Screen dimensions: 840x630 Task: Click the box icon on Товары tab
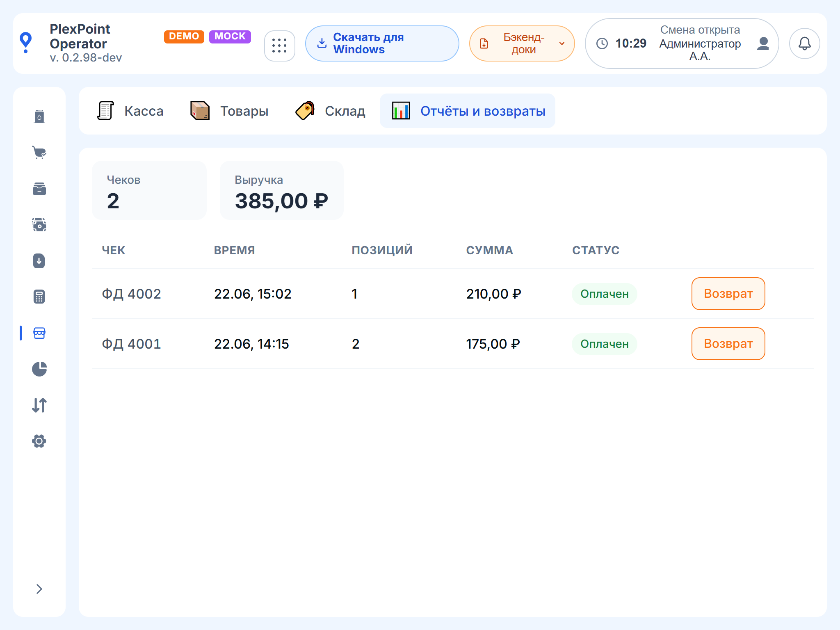point(200,111)
